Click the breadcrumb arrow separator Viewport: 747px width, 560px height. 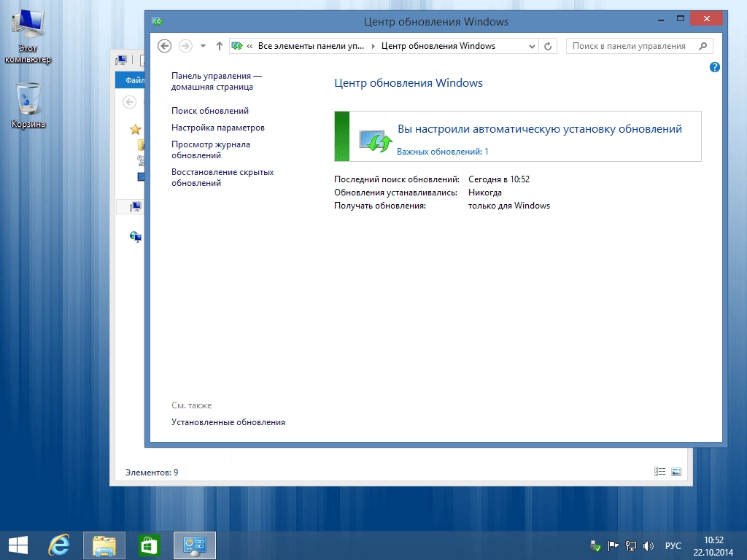click(x=373, y=46)
